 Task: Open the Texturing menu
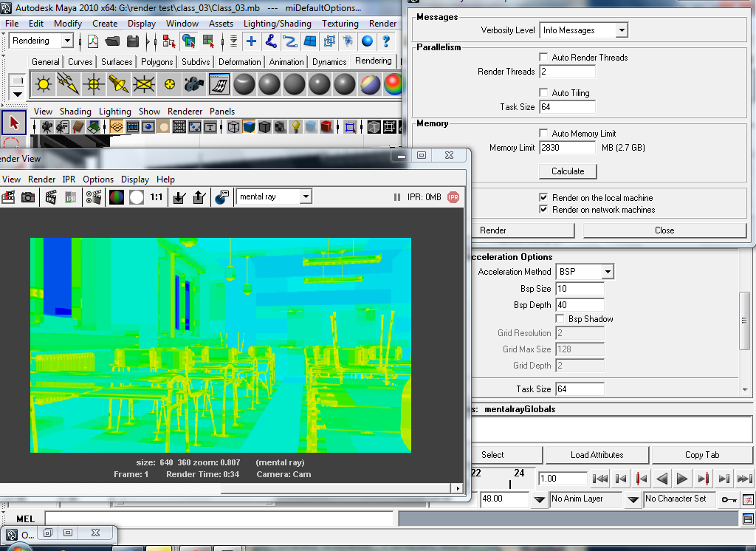[x=340, y=24]
